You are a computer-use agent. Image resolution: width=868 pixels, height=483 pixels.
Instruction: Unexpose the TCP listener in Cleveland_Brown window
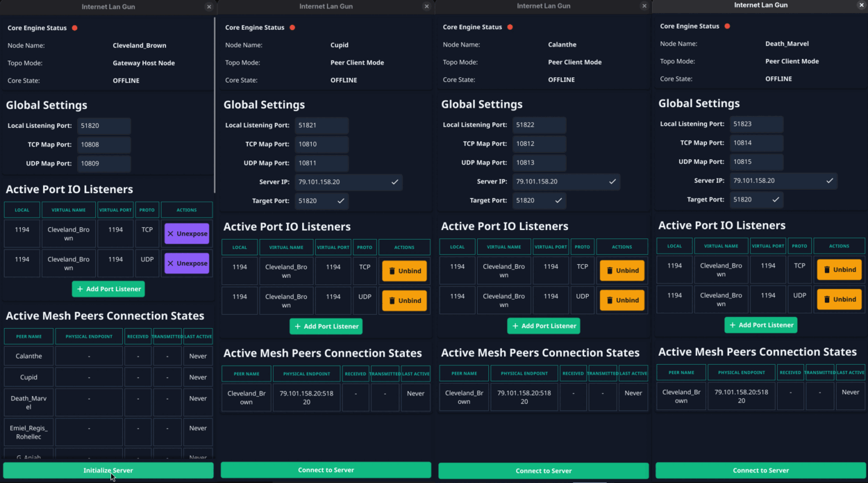pos(187,234)
